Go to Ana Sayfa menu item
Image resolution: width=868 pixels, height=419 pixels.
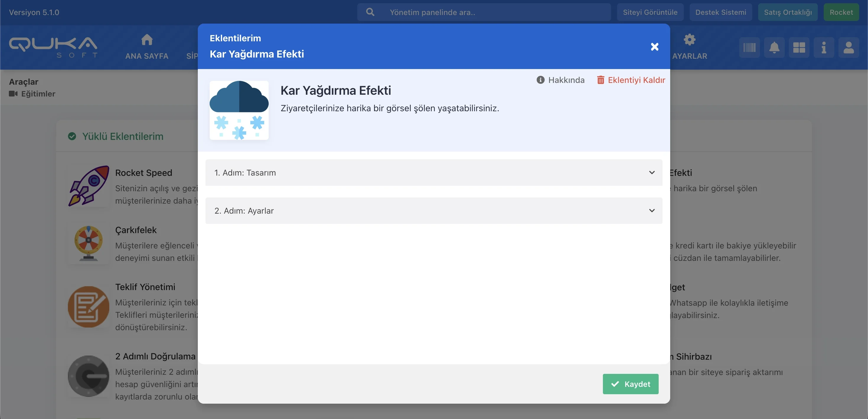[x=146, y=47]
